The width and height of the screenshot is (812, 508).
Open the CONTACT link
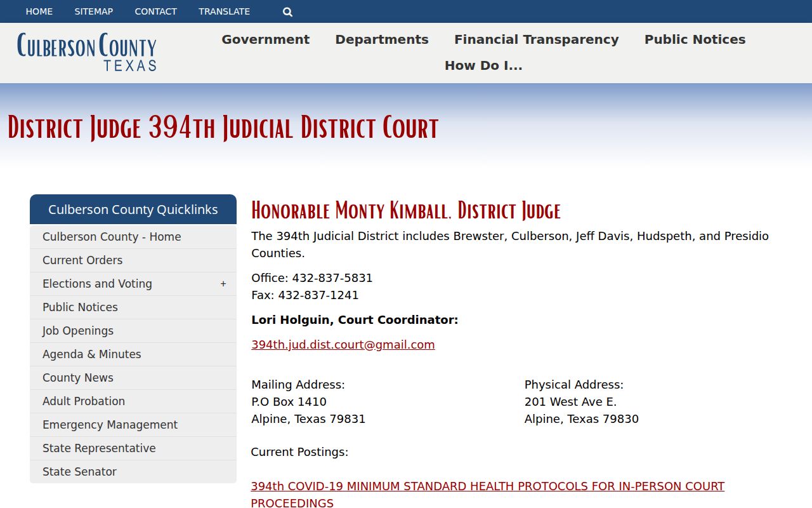pos(156,11)
